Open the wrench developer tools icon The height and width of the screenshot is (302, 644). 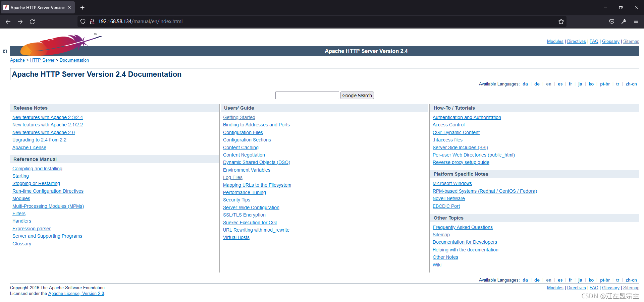624,21
